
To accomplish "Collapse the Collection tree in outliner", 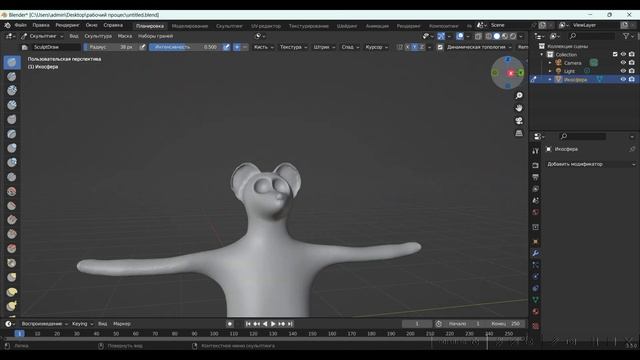I will (x=542, y=54).
